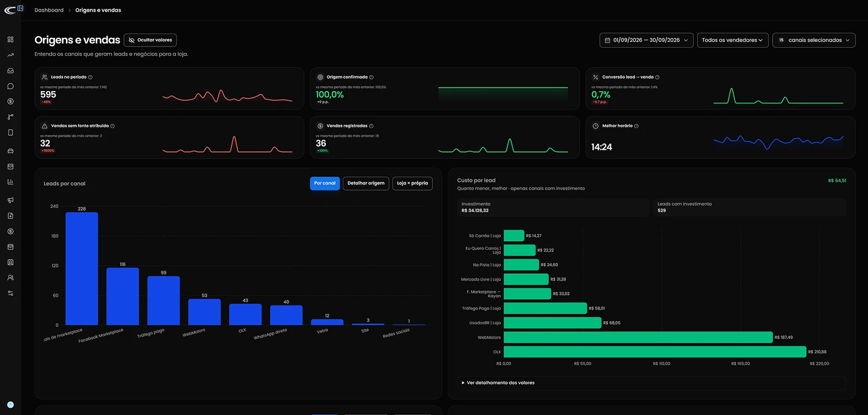Screen dimensions: 868x415
Task: Open the Todos os vendedores dropdown
Action: click(732, 40)
